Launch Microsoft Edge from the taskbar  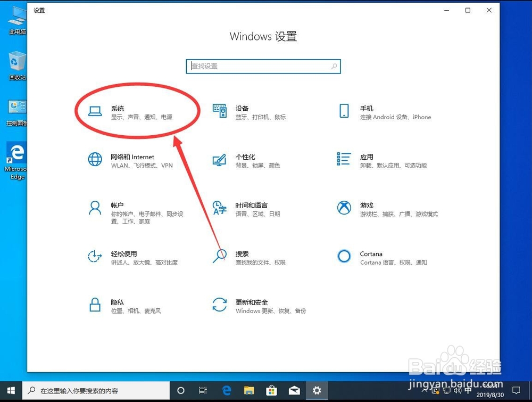[226, 390]
